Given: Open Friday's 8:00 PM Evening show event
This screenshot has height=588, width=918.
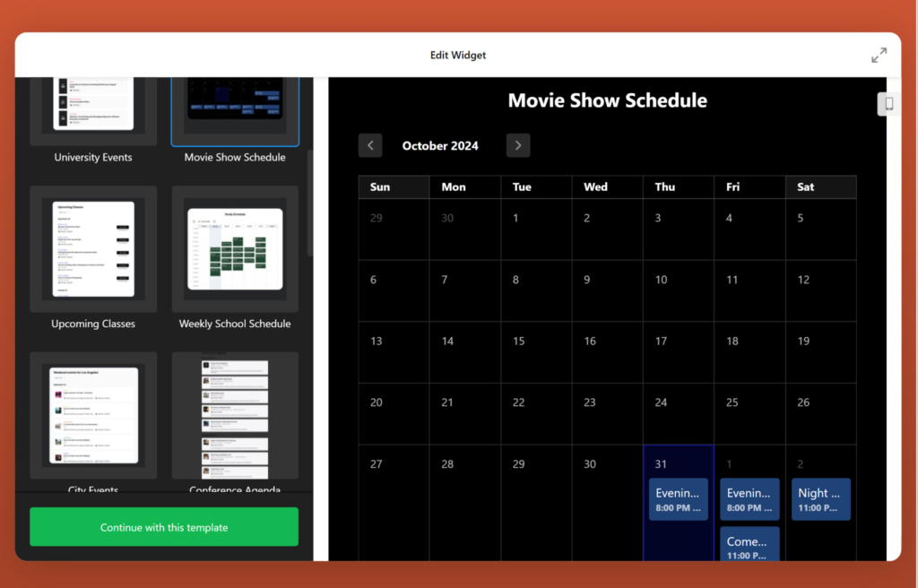Looking at the screenshot, I should pos(749,499).
